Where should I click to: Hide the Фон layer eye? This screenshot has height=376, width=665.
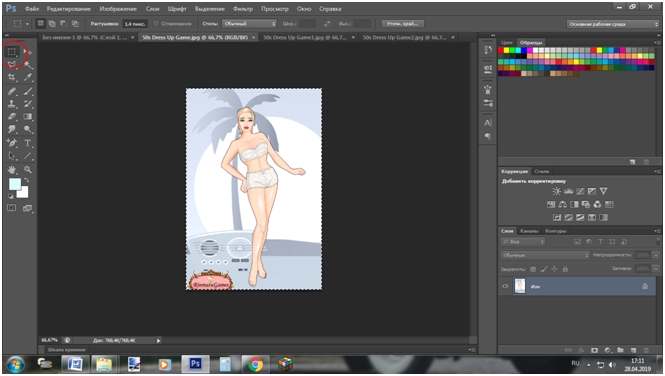click(505, 286)
